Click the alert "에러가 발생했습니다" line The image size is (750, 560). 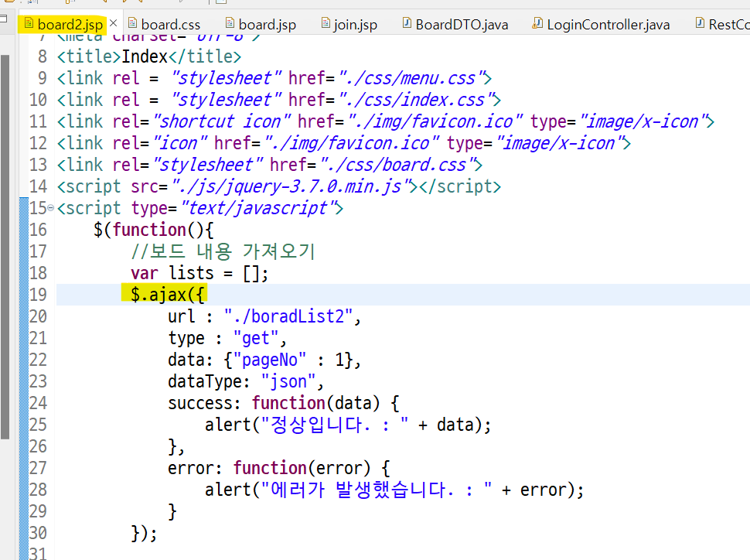pyautogui.click(x=394, y=490)
